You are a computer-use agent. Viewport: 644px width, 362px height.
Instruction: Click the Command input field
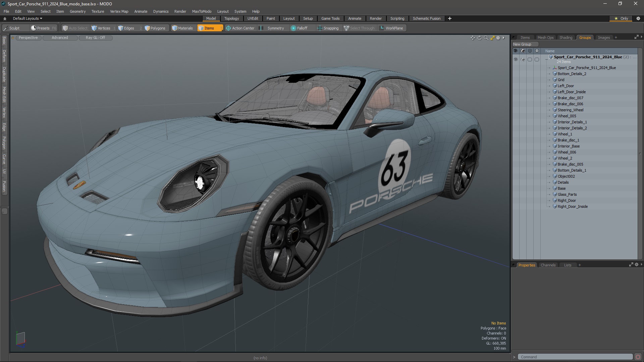pyautogui.click(x=575, y=357)
